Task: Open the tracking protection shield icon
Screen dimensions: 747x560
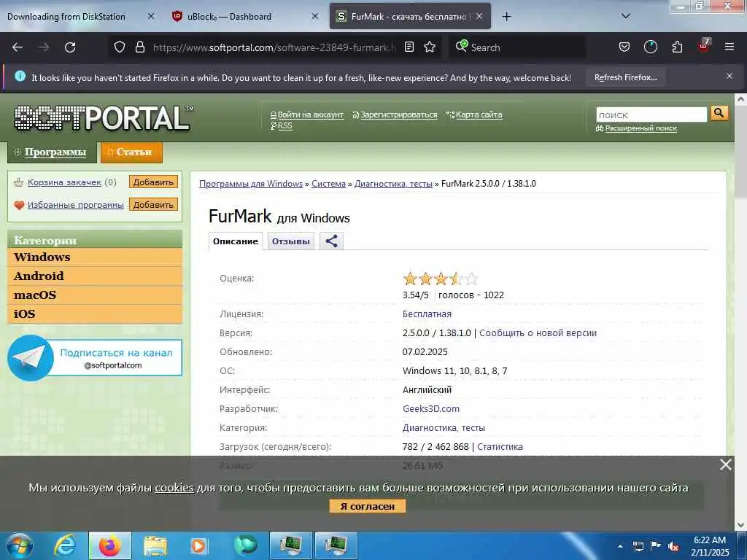Action: [x=120, y=47]
